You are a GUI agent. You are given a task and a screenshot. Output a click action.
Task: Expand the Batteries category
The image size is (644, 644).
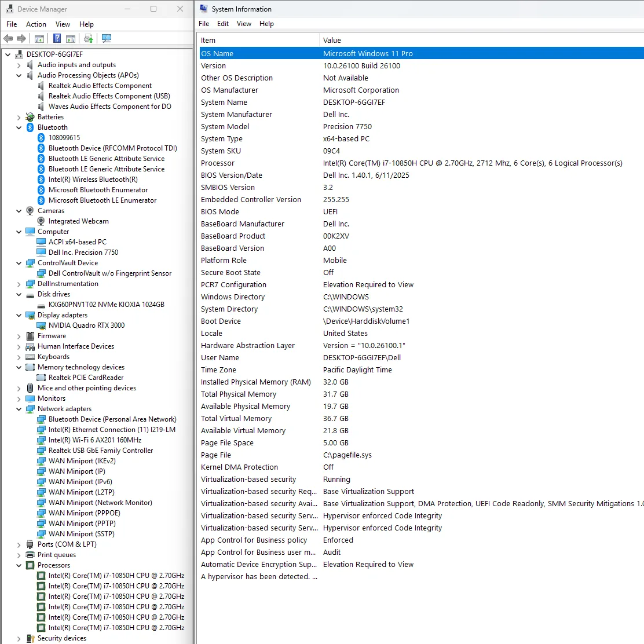pyautogui.click(x=19, y=116)
